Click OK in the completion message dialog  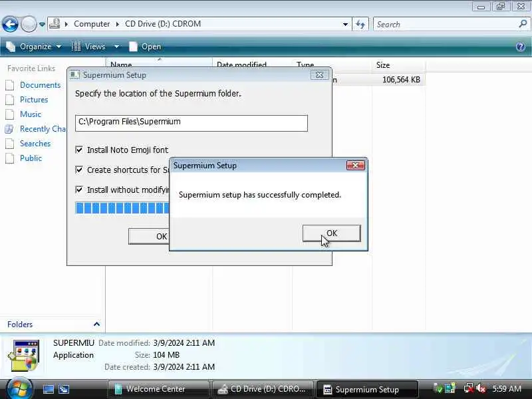[x=331, y=233]
